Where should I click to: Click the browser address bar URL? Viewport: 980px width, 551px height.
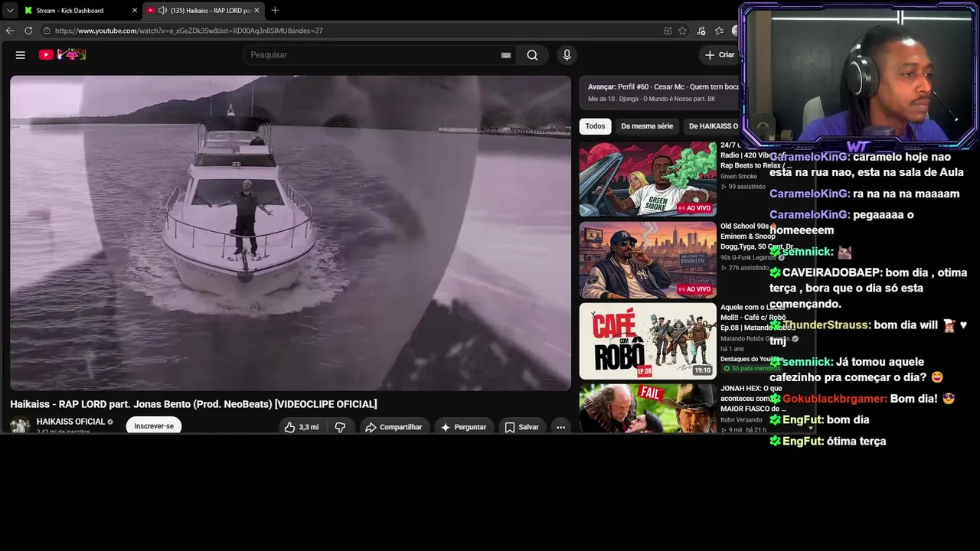tap(189, 31)
